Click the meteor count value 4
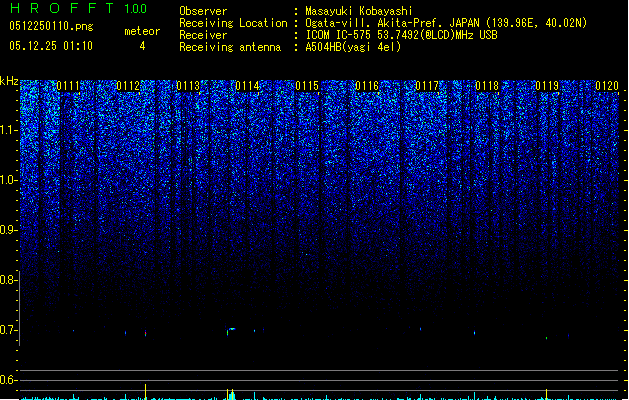Image resolution: width=629 pixels, height=400 pixels. coord(142,46)
